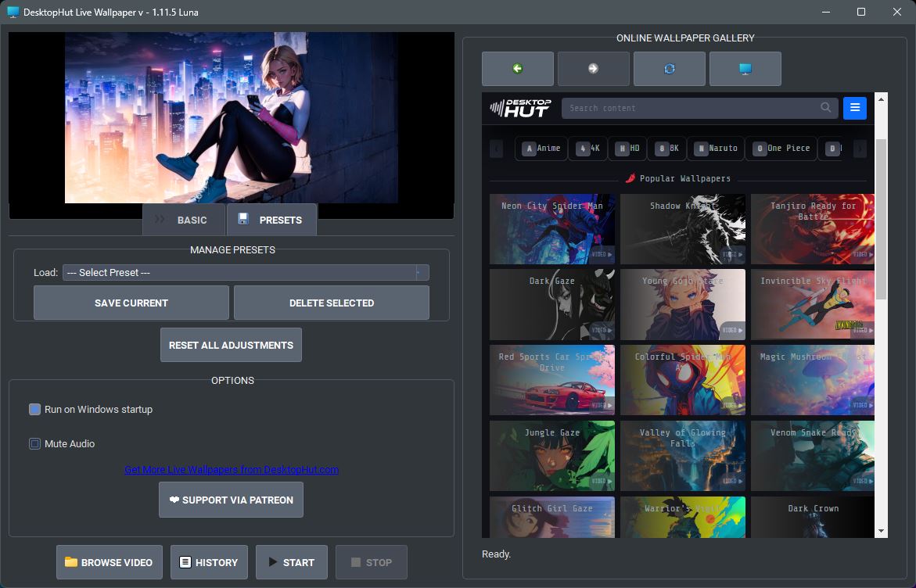The width and height of the screenshot is (916, 588).
Task: Enable Run on Windows startup
Action: tap(34, 409)
